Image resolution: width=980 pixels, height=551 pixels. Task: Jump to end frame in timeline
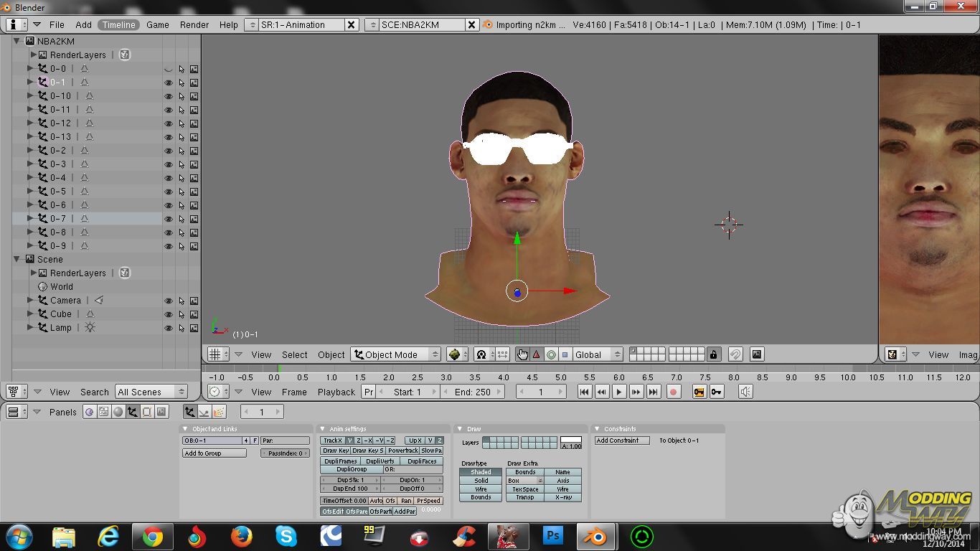click(653, 392)
